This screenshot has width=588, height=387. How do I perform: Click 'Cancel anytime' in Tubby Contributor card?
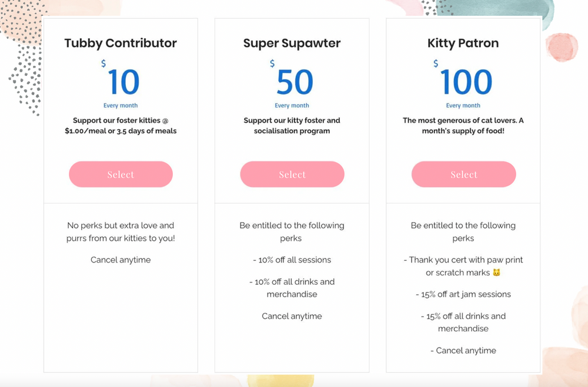[x=121, y=260]
